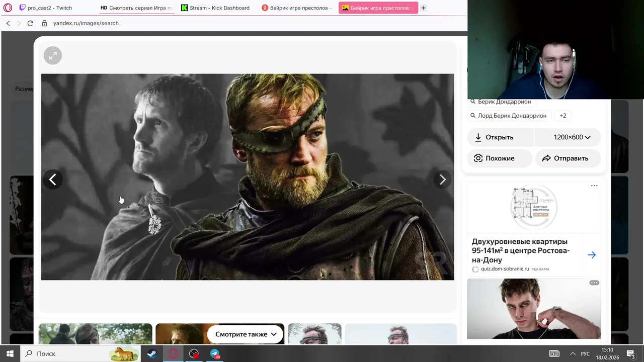Screen dimensions: 644x362
Task: Open the three-dot menu on the apartment ad
Action: click(x=594, y=186)
